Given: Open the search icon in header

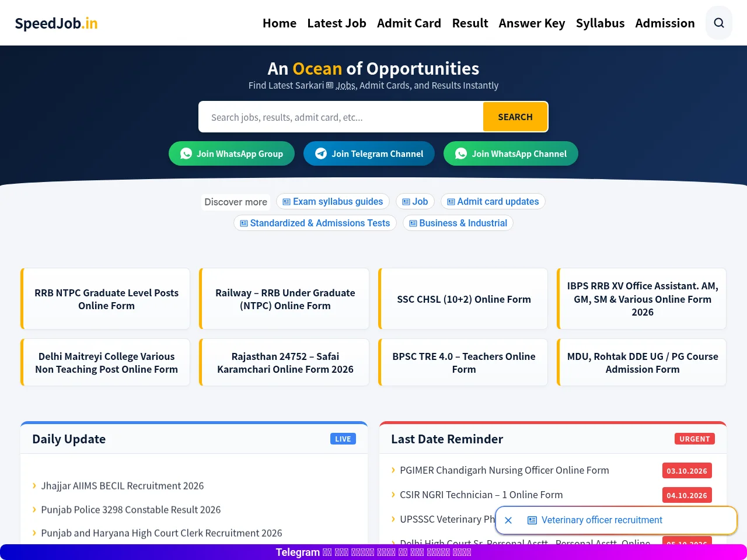Looking at the screenshot, I should pos(719,23).
